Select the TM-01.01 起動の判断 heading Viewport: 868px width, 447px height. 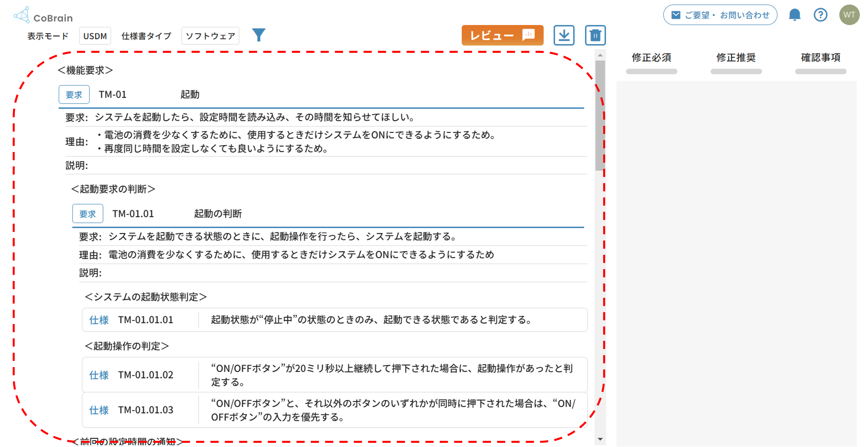tap(328, 214)
